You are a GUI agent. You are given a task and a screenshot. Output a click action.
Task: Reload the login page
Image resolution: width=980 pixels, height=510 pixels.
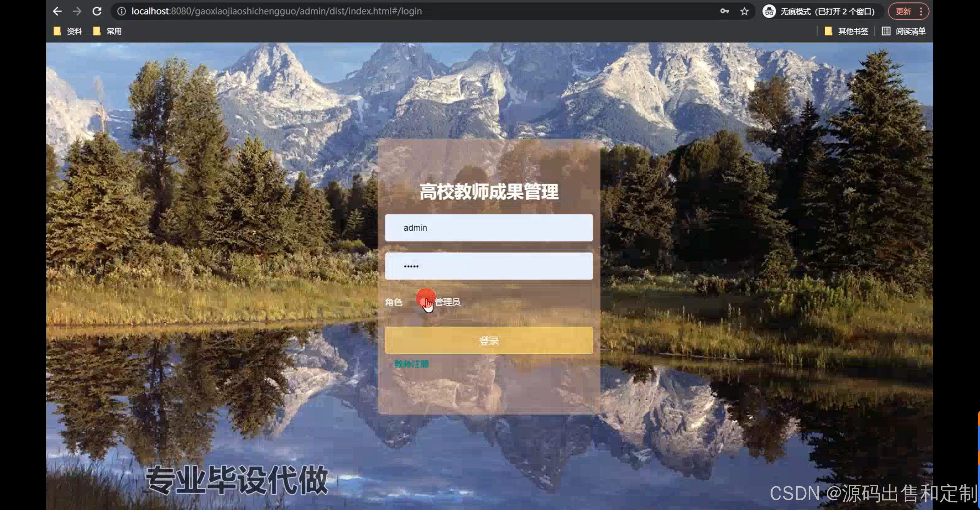pyautogui.click(x=97, y=11)
